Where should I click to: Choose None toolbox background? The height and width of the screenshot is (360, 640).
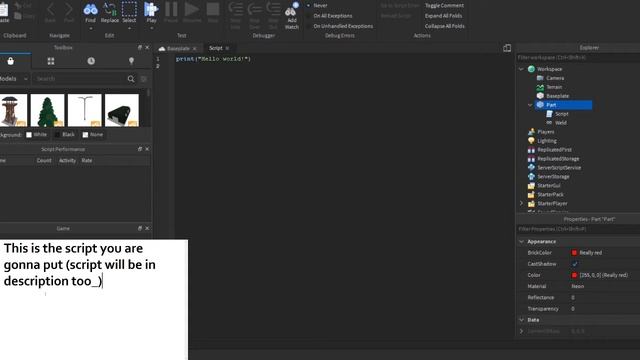tap(93, 134)
